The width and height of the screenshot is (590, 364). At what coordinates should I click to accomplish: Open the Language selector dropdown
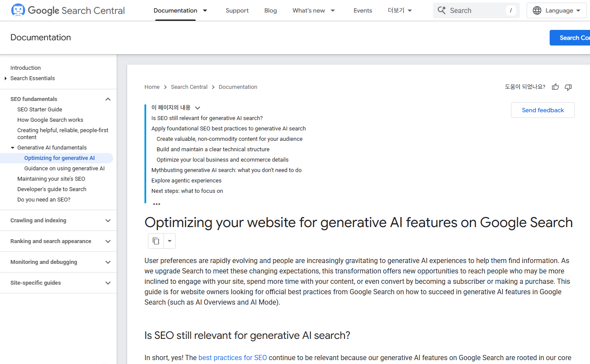(557, 10)
